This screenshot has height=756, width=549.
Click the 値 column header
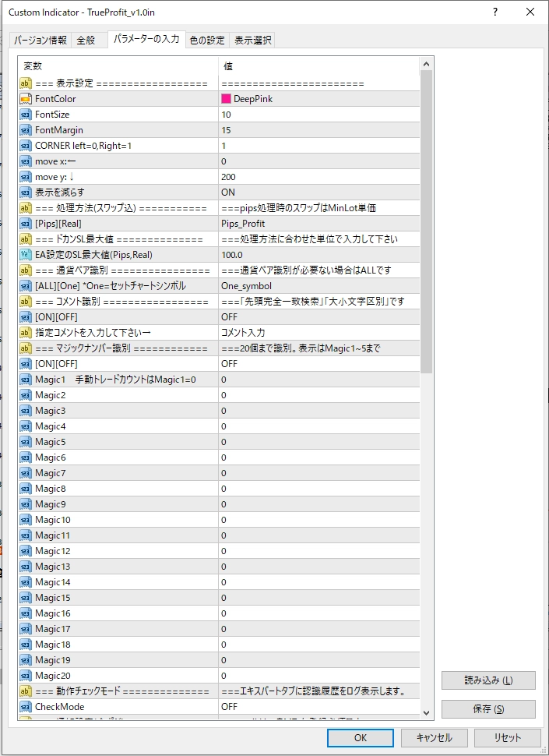[x=318, y=66]
